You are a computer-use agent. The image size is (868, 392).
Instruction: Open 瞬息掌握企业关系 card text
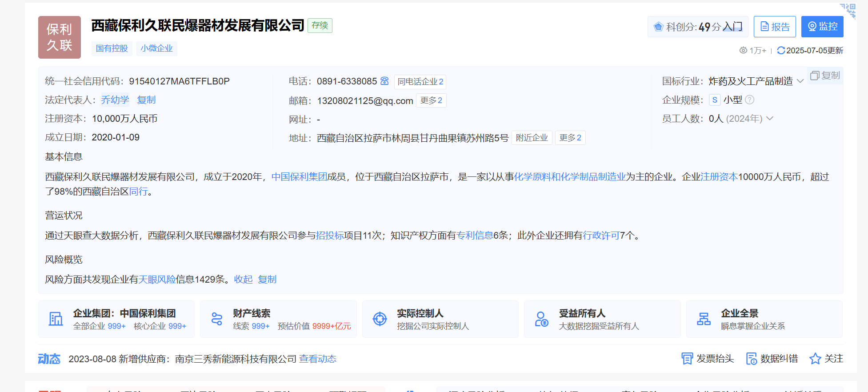pyautogui.click(x=753, y=326)
